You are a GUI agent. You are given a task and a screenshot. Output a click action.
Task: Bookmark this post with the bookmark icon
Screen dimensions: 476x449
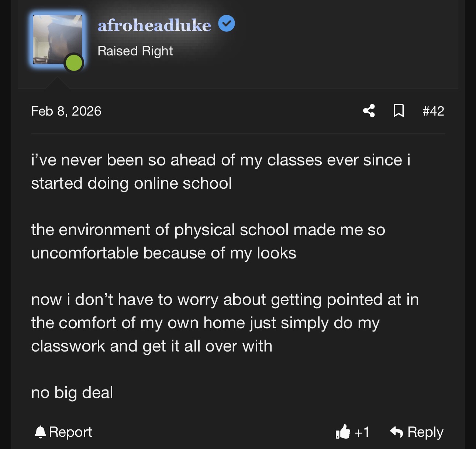[399, 111]
